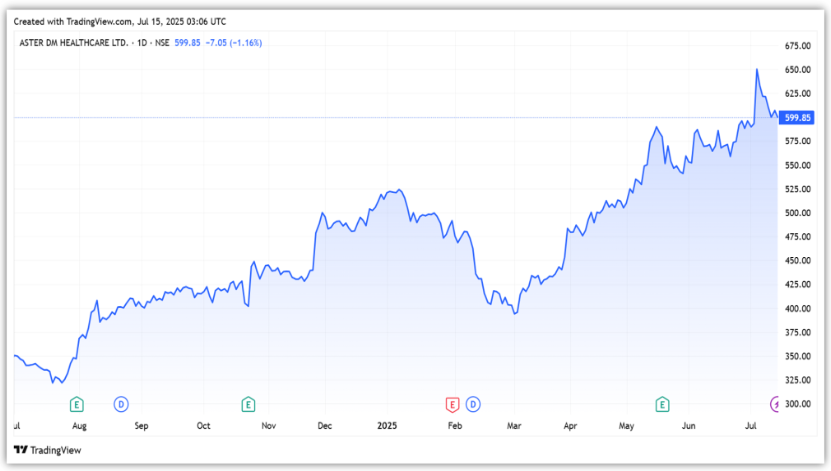This screenshot has height=471, width=831.
Task: Click the Apr label on time axis
Action: click(x=571, y=426)
